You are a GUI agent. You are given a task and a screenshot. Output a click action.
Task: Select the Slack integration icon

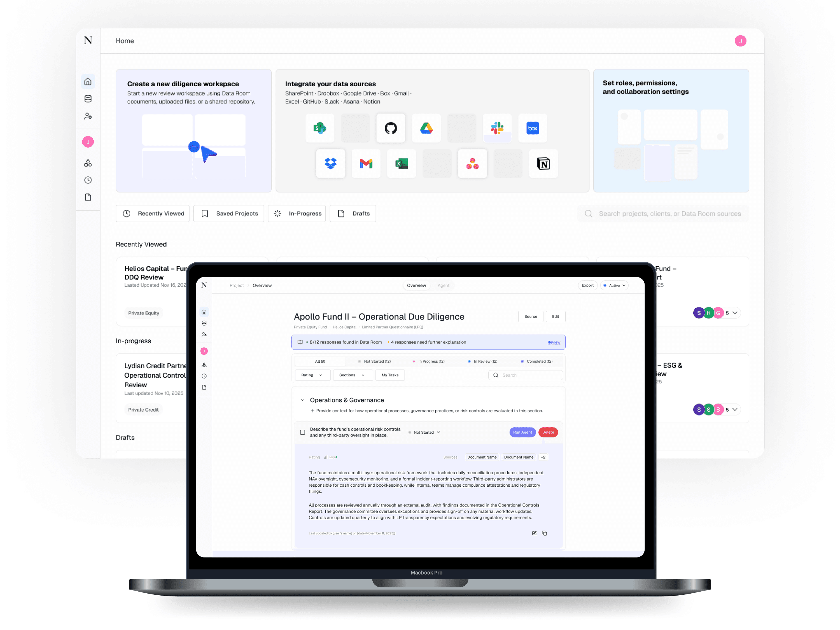tap(497, 128)
